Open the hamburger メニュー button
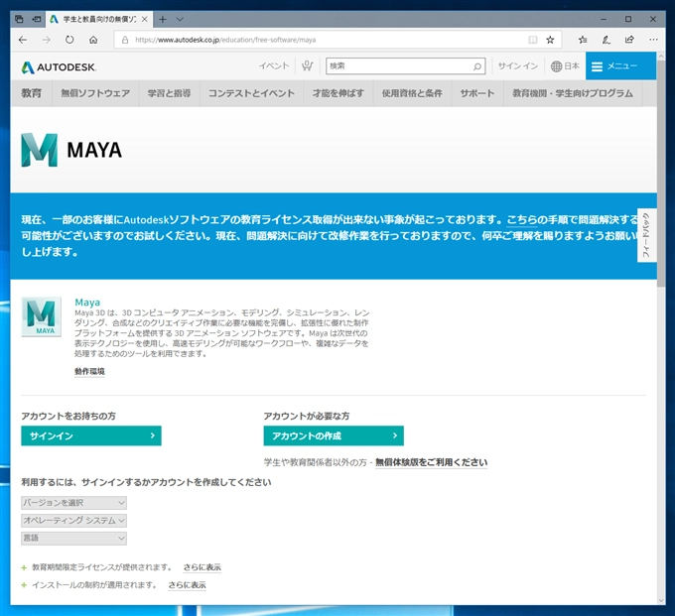Screen dimensions: 675x616 [620, 66]
